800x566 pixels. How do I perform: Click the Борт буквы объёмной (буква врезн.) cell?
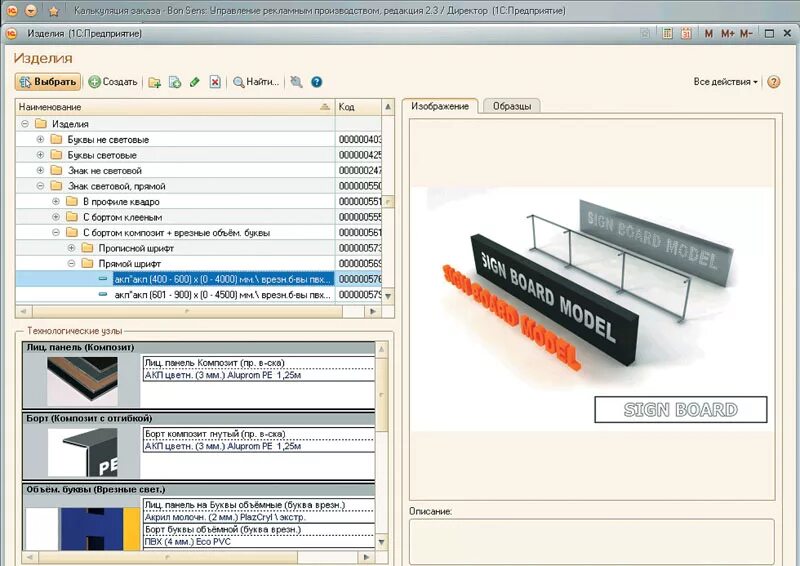pyautogui.click(x=259, y=529)
